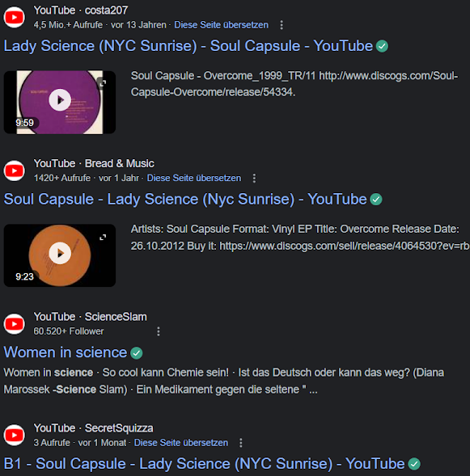The height and width of the screenshot is (476, 470).
Task: Translate the costa207 result page
Action: pos(221,25)
